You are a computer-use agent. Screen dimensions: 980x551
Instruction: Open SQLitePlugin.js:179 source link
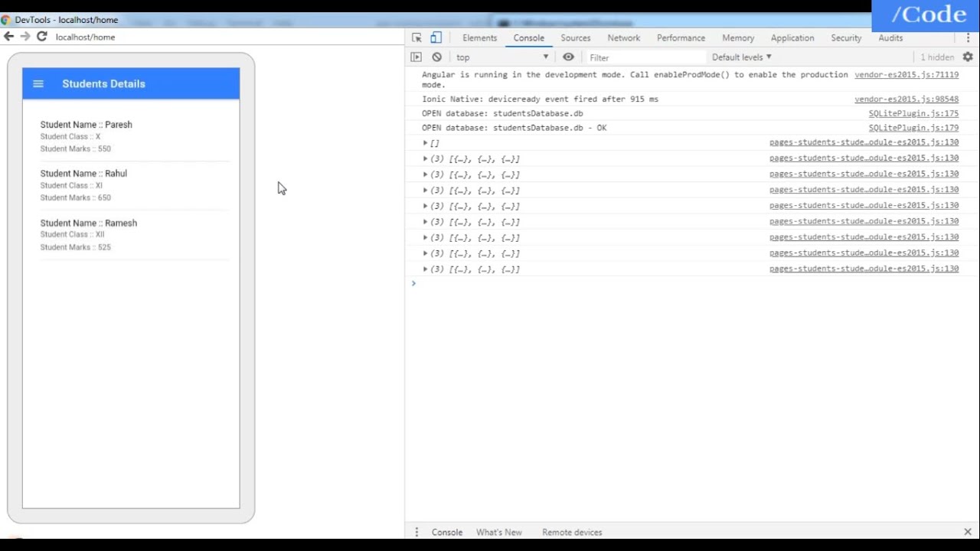pyautogui.click(x=913, y=128)
